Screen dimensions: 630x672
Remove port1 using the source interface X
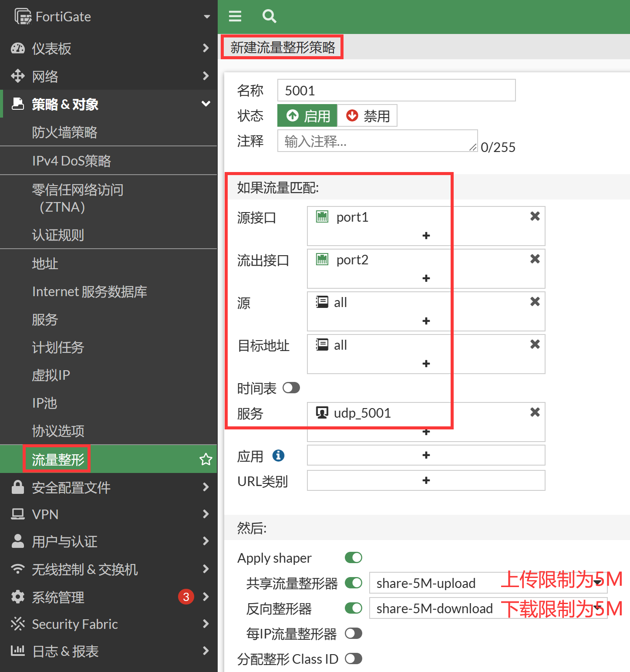(535, 216)
